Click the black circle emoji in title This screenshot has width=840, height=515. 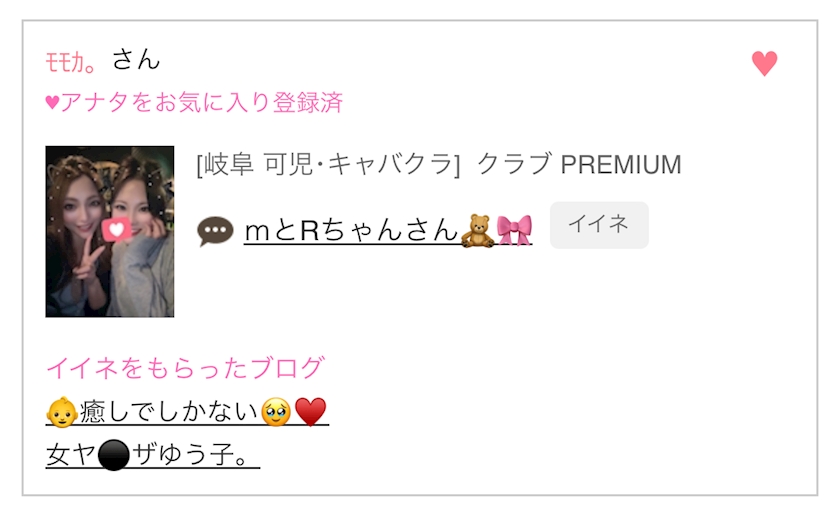coord(114,456)
